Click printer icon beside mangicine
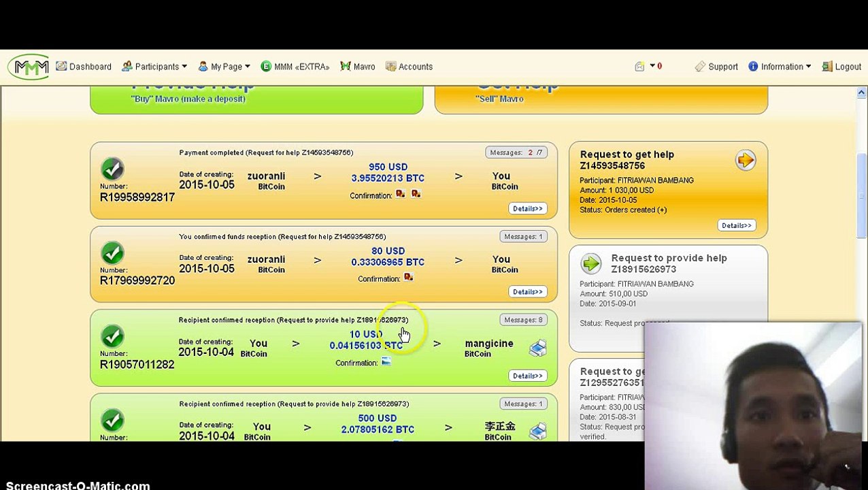 [x=537, y=348]
